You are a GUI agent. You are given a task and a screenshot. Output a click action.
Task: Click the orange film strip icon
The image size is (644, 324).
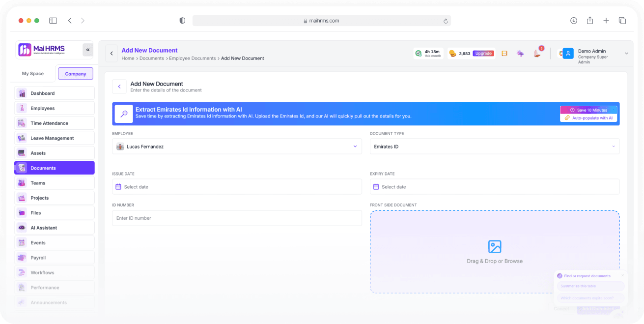[x=504, y=54]
